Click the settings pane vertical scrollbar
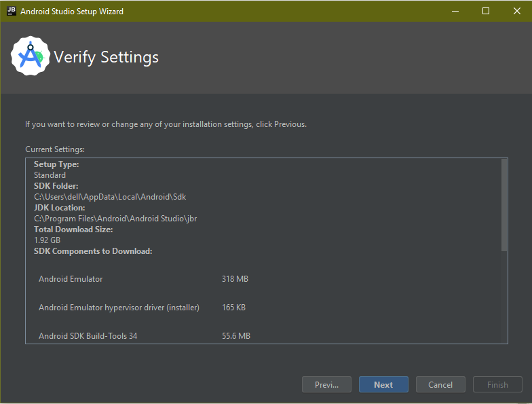 [503, 205]
